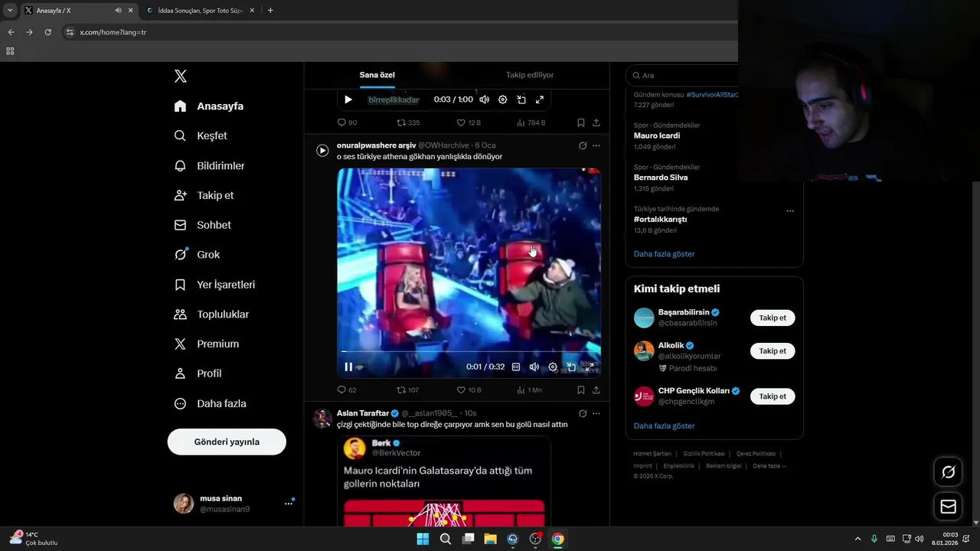
Task: Like the post with 10 B likes
Action: coord(469,390)
